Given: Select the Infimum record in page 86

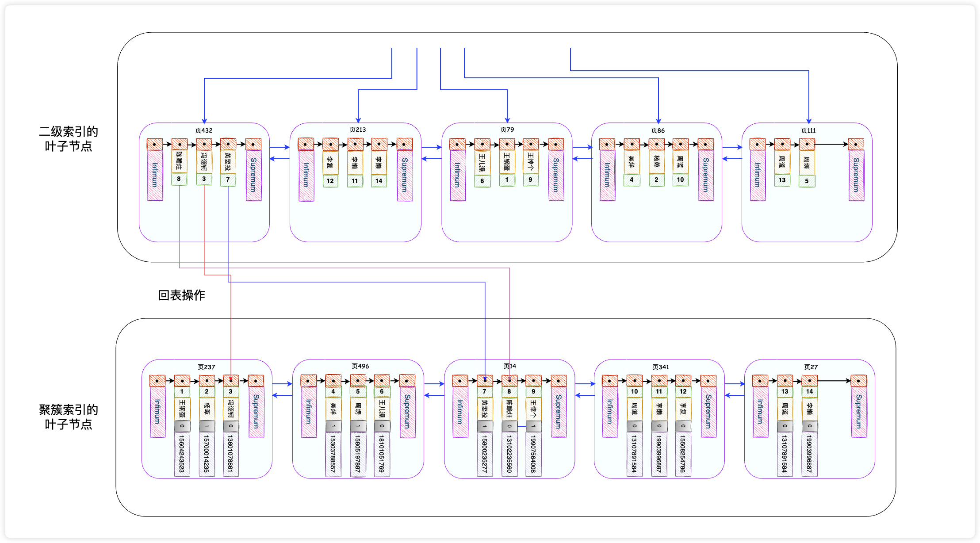Looking at the screenshot, I should (x=607, y=176).
